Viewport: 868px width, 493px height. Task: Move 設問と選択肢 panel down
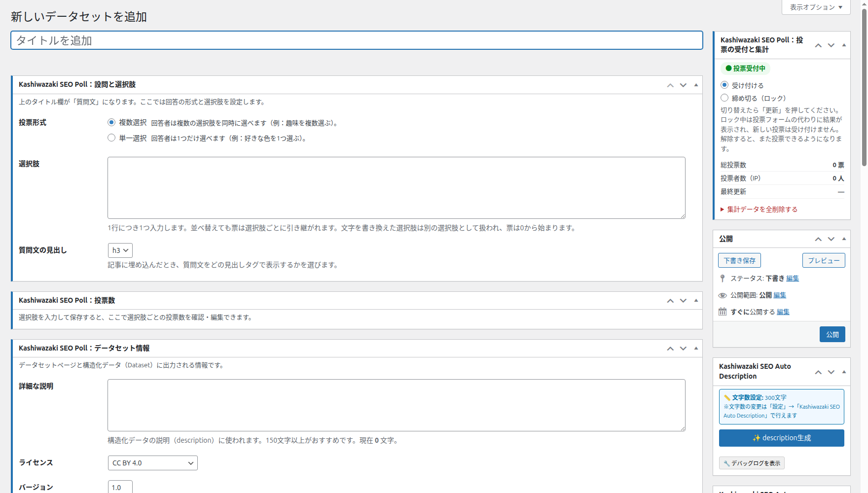pos(683,85)
